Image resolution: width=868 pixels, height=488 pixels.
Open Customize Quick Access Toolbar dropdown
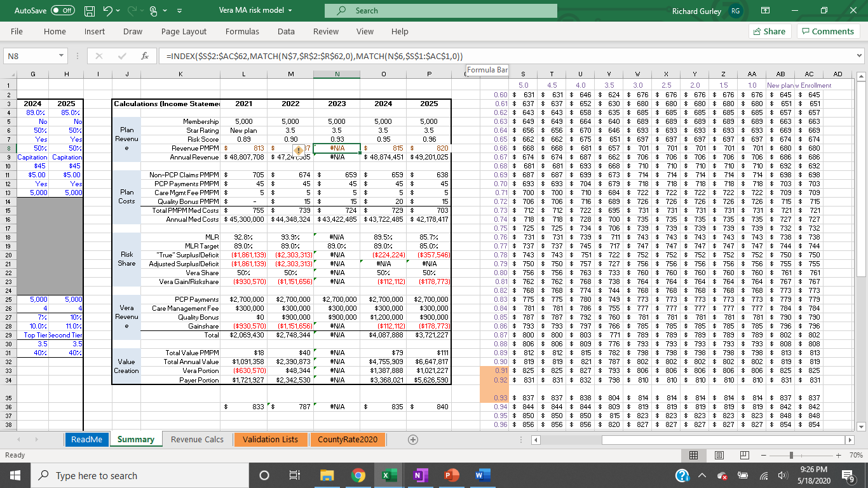coord(179,11)
